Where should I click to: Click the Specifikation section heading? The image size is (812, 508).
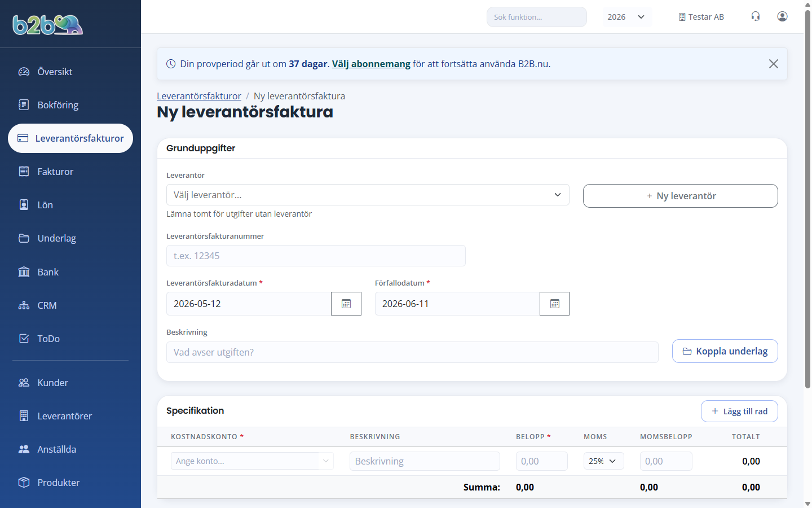coord(195,410)
